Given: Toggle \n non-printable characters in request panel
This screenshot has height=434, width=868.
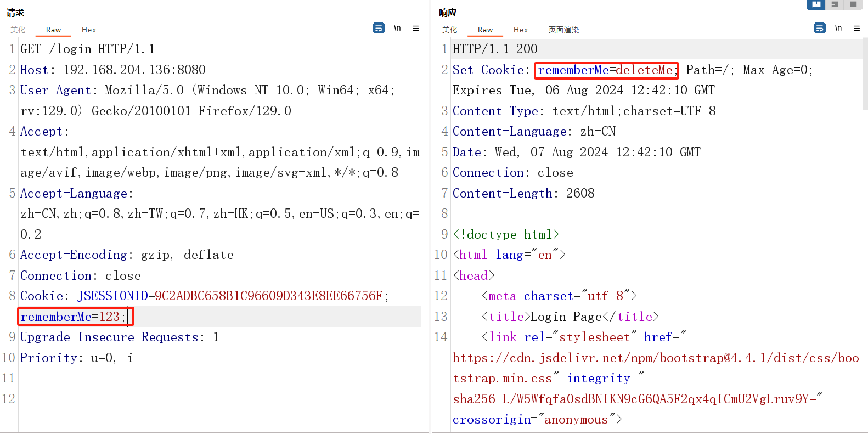Looking at the screenshot, I should point(397,28).
